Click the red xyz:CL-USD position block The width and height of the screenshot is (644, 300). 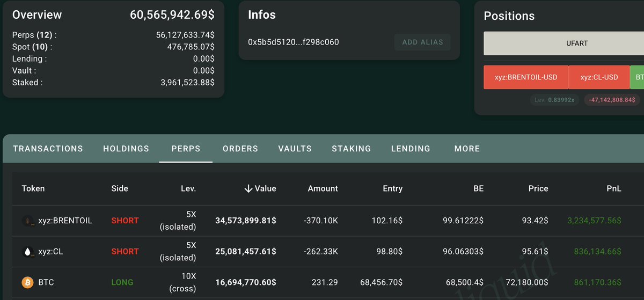point(599,77)
